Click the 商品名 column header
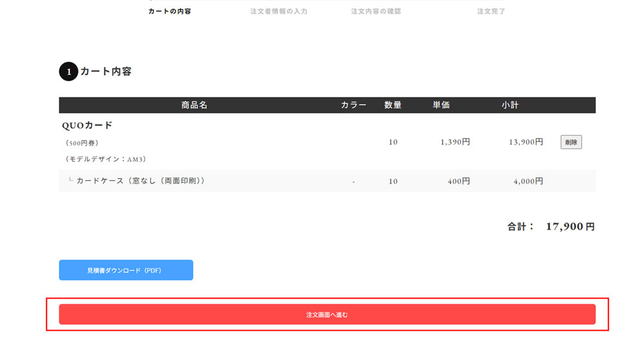644x341 pixels. click(x=194, y=105)
